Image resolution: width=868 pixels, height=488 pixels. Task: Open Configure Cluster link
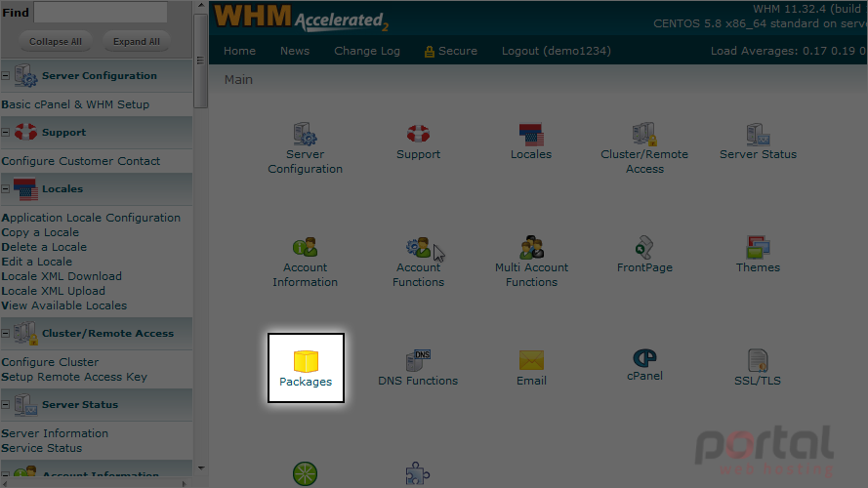[x=50, y=362]
